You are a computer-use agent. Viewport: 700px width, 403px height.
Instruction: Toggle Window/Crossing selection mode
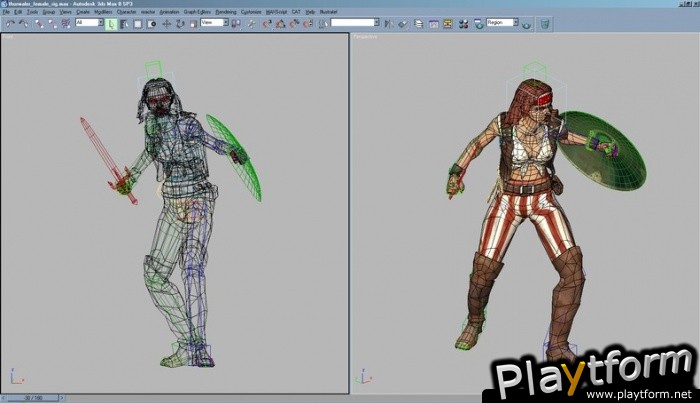(x=147, y=22)
